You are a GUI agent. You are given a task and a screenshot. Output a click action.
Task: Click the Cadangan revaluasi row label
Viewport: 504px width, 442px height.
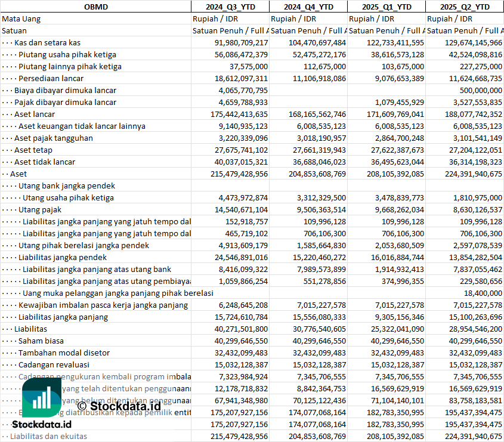click(54, 364)
